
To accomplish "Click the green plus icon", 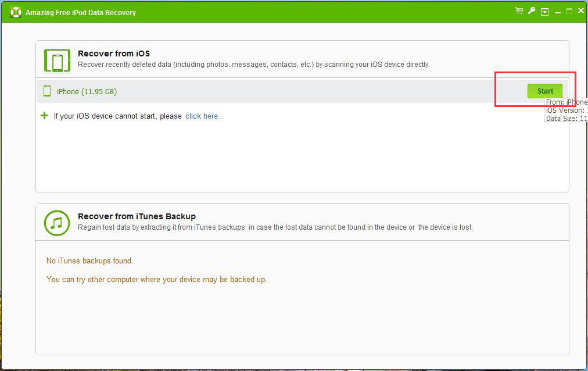I will tap(44, 116).
